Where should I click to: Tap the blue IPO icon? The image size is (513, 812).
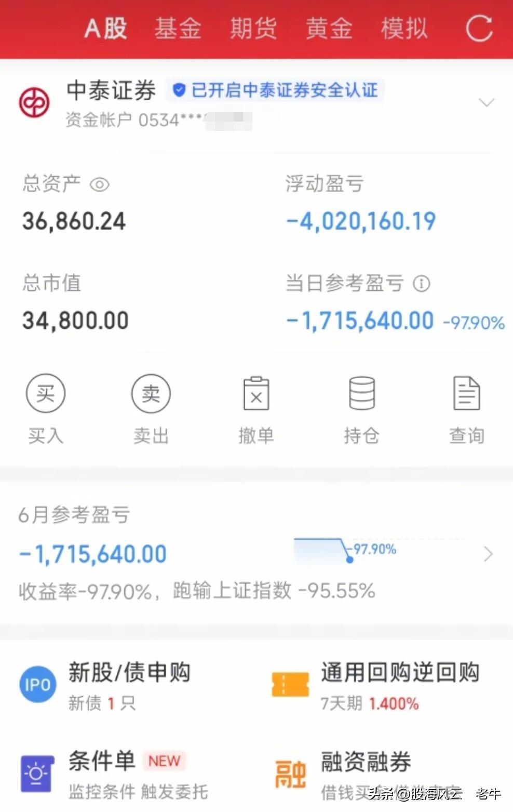pos(37,684)
